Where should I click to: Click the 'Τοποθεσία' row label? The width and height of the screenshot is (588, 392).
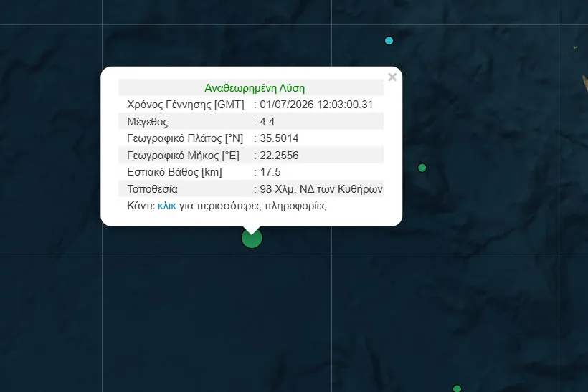coord(152,189)
